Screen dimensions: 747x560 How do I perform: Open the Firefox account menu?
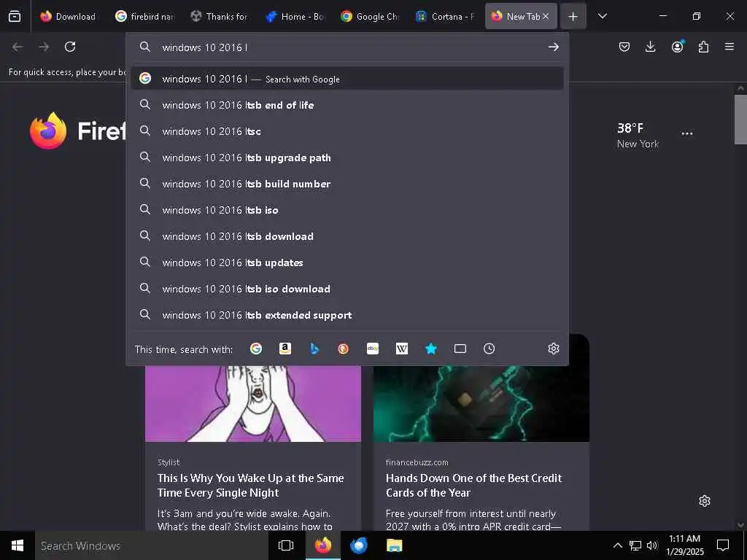coord(677,47)
